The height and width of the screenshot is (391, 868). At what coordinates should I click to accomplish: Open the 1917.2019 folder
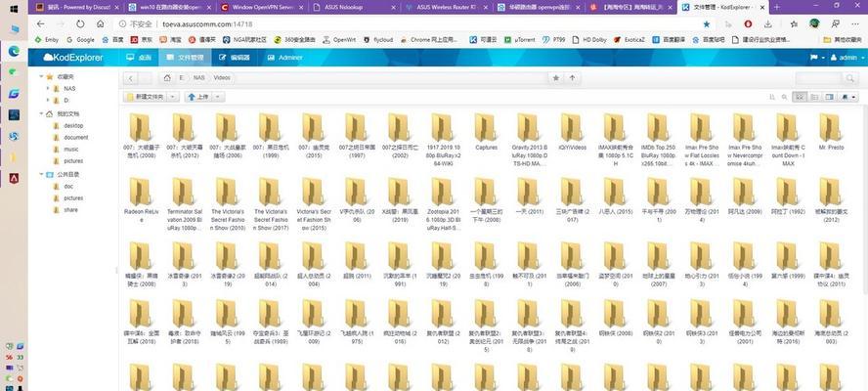(x=442, y=139)
